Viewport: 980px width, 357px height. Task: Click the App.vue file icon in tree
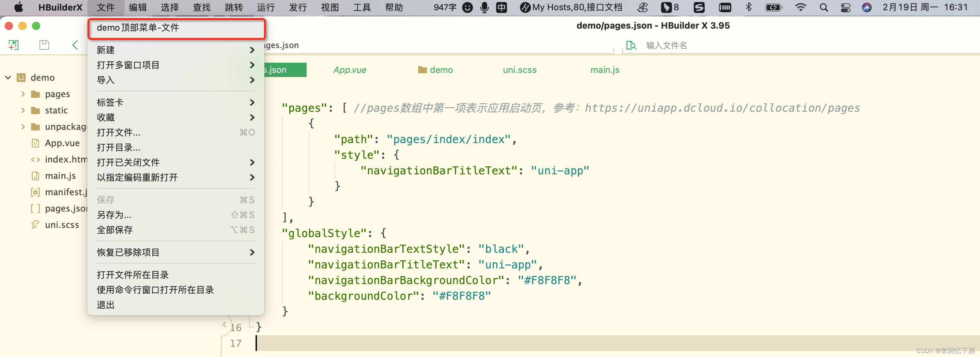pos(35,143)
